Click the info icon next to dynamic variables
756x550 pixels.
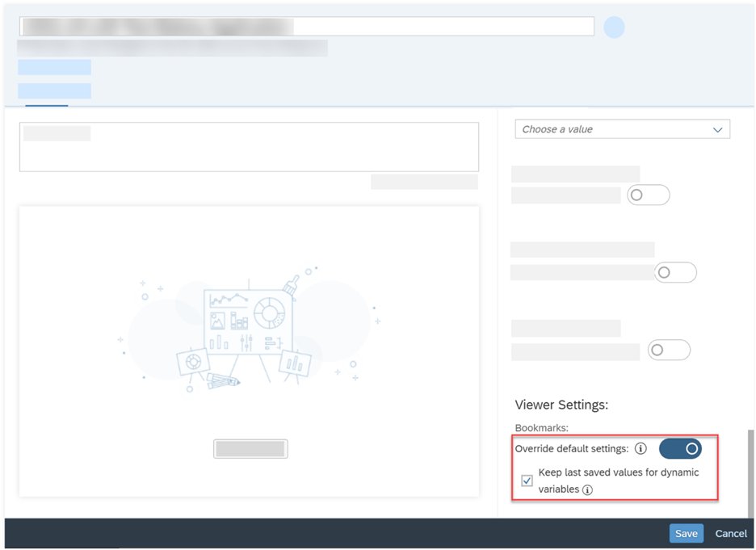[587, 489]
